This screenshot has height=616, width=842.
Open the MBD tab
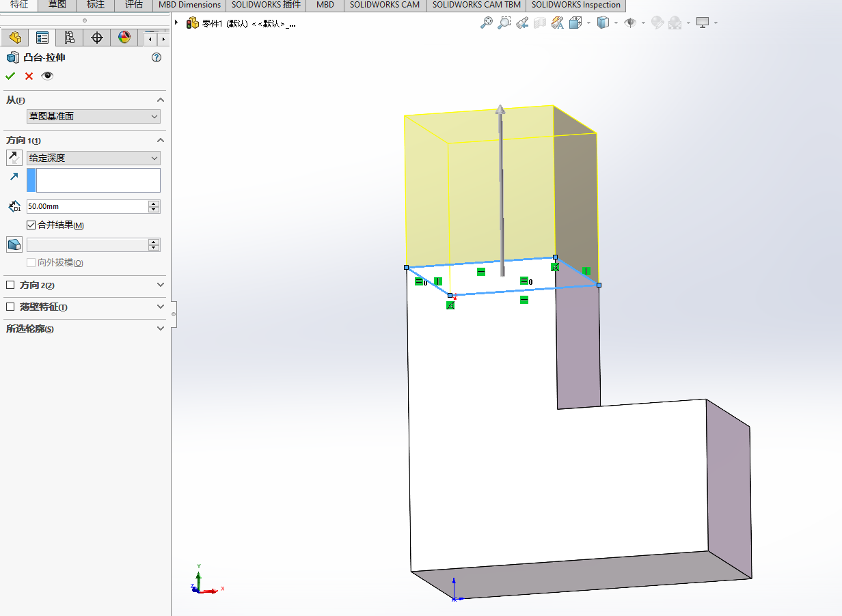coord(325,5)
